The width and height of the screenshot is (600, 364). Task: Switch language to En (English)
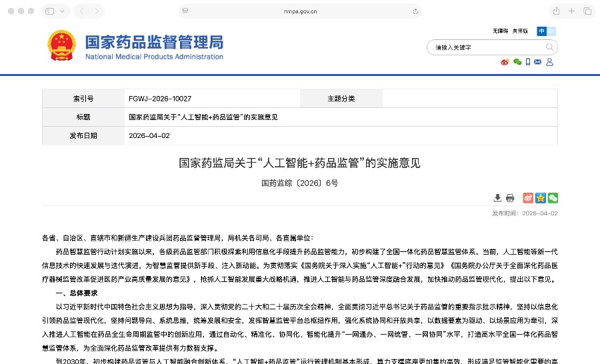coord(551,31)
